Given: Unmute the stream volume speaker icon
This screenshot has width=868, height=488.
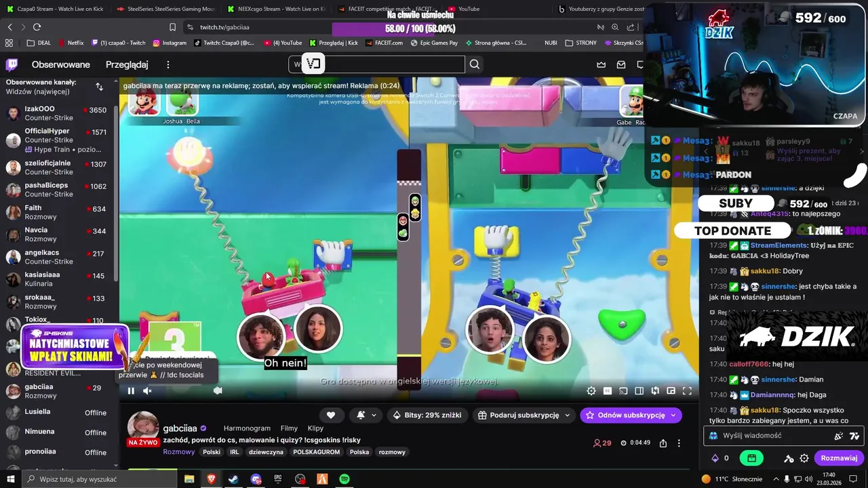Looking at the screenshot, I should 147,390.
